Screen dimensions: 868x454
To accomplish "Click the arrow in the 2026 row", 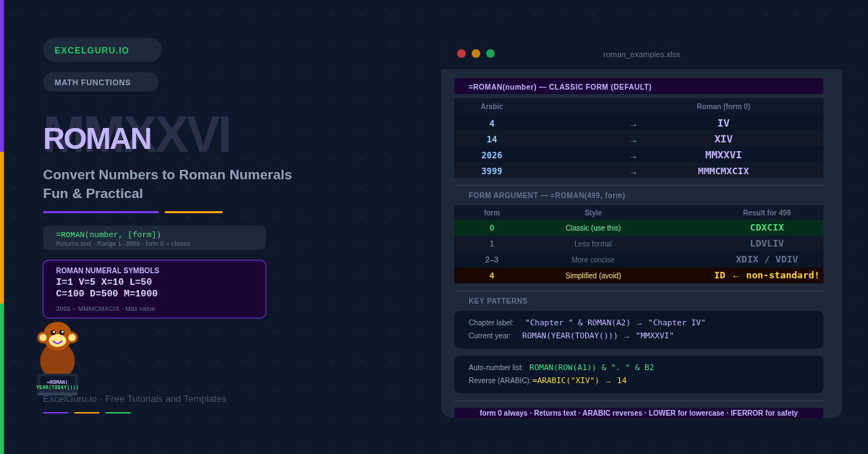I will 634,156.
